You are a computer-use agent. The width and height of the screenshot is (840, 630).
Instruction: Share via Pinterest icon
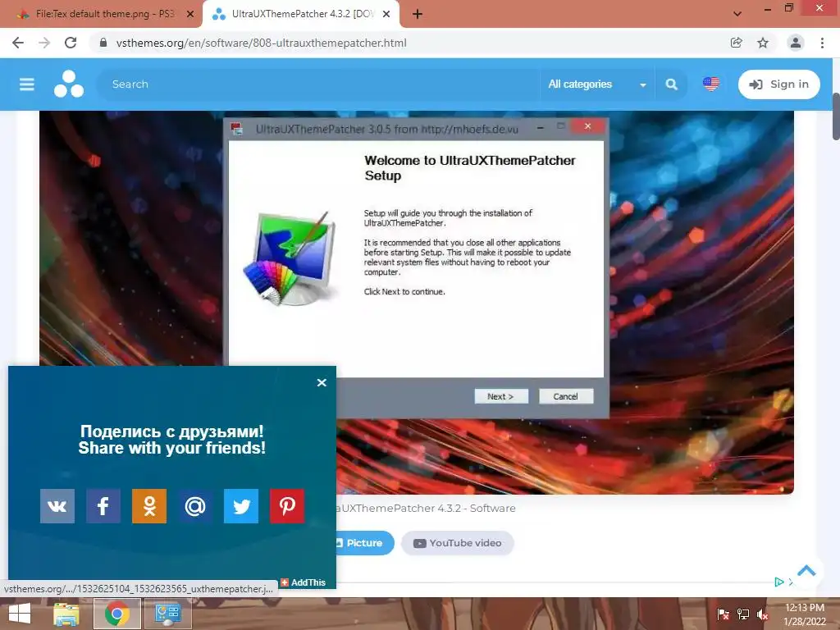(x=287, y=505)
